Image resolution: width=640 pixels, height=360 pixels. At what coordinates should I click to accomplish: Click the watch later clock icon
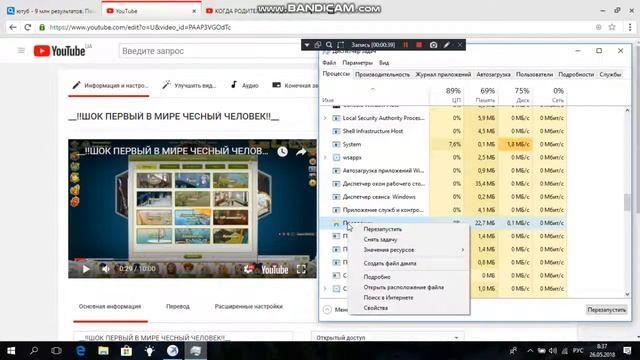(x=282, y=152)
